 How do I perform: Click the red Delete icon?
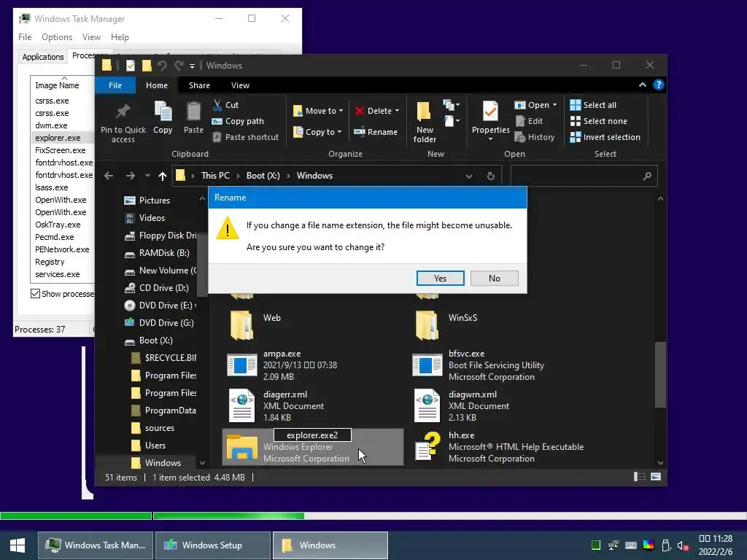tap(360, 111)
